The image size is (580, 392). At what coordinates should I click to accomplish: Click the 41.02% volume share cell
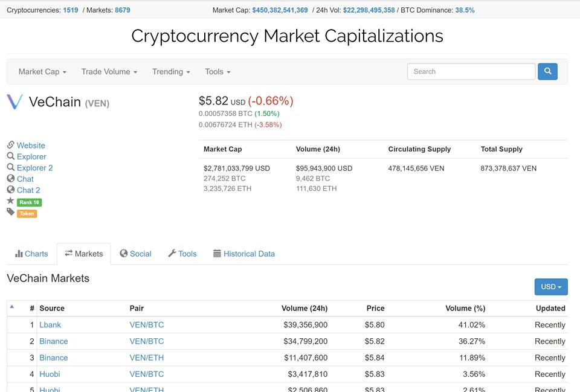coord(472,325)
